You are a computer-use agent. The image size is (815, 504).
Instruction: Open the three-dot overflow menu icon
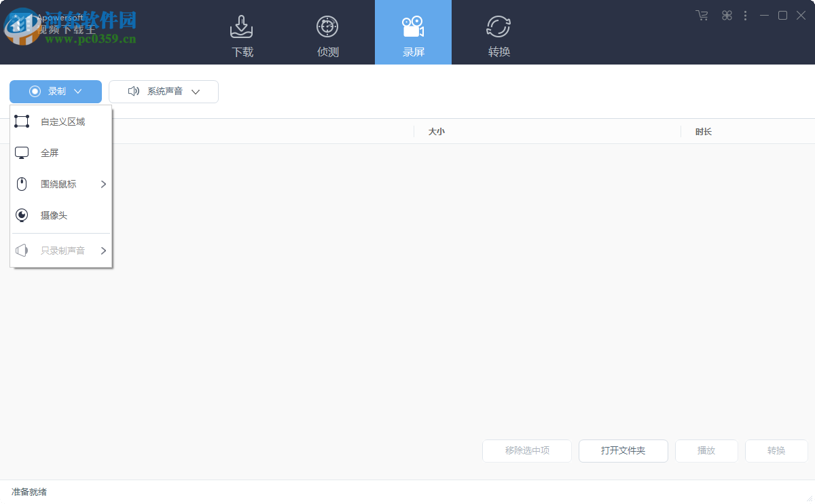(745, 15)
